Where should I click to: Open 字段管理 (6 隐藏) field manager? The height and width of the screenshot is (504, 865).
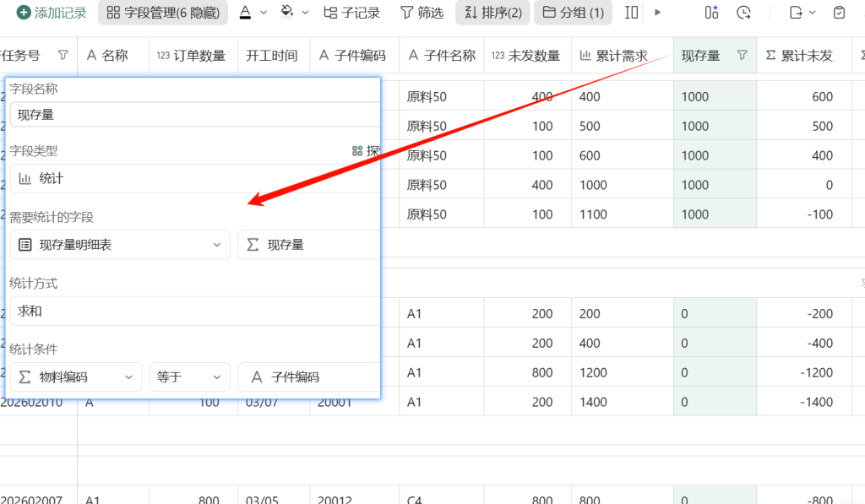point(163,12)
